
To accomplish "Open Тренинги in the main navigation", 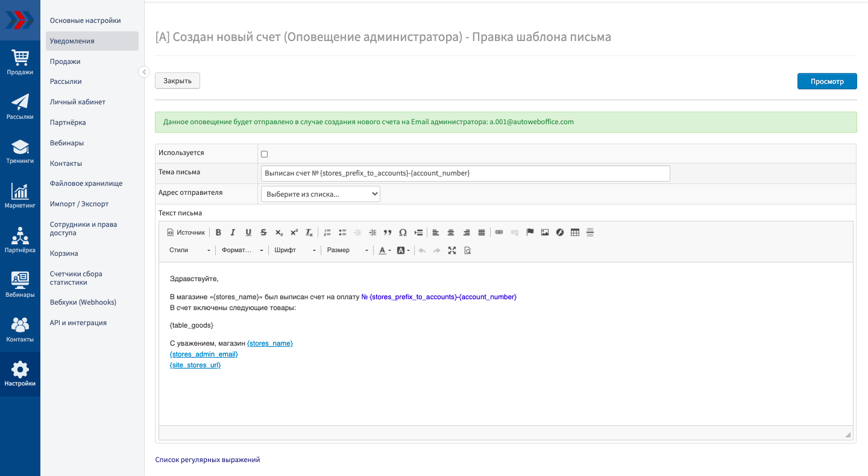I will point(20,151).
